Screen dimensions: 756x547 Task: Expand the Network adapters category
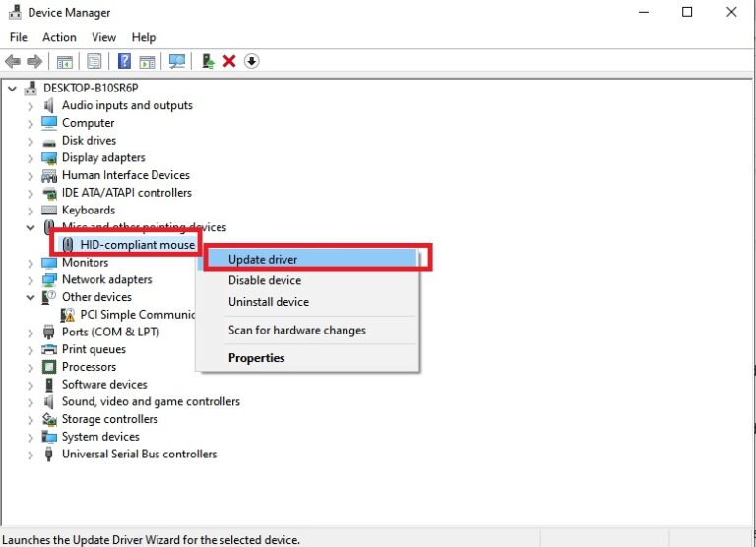[x=31, y=280]
